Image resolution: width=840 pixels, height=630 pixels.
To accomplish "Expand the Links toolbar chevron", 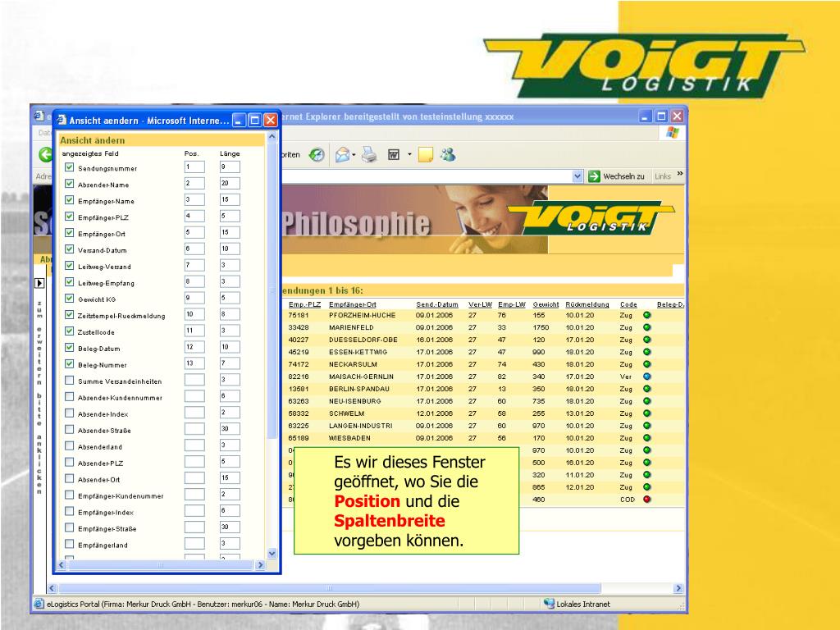I will (x=680, y=174).
